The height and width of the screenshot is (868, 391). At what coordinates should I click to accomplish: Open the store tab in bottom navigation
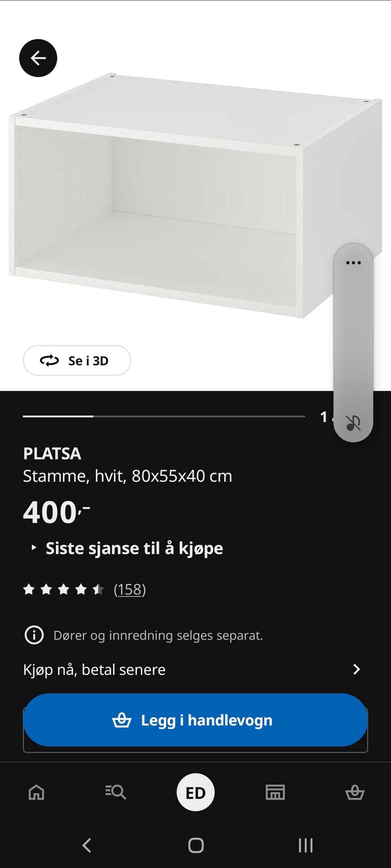tap(275, 792)
